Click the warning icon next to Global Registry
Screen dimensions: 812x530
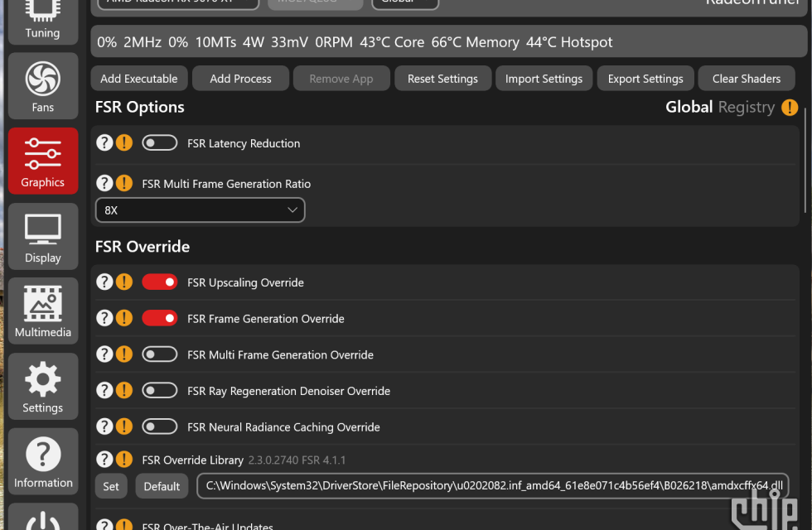pos(790,107)
